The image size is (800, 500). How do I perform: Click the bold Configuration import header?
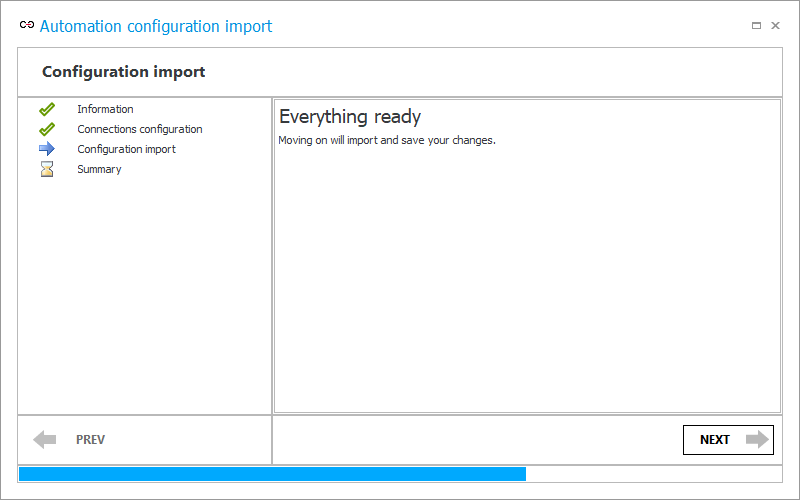123,72
